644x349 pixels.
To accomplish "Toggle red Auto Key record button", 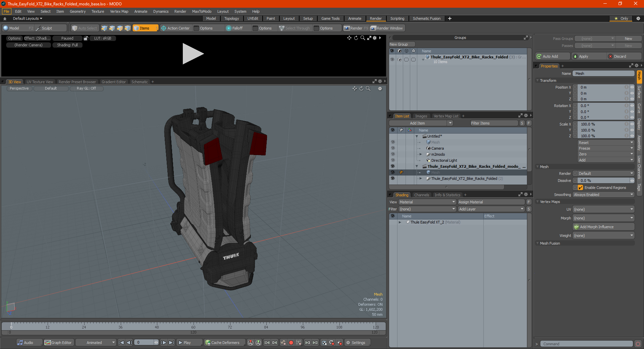I will [x=291, y=343].
